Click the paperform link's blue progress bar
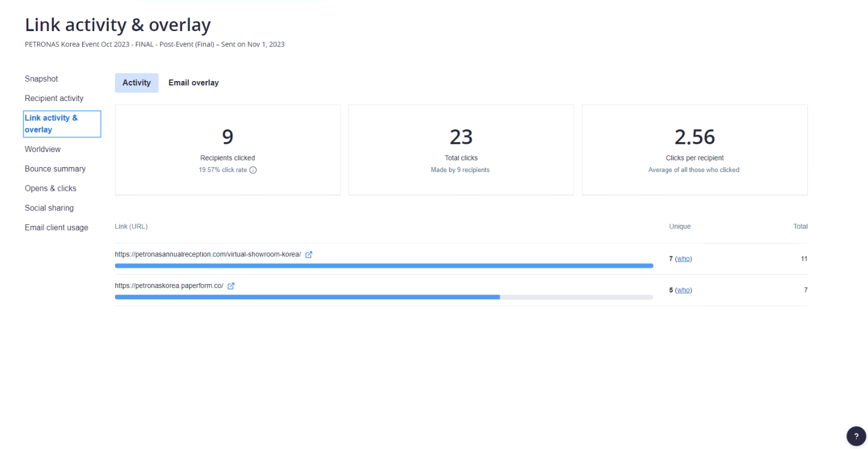The width and height of the screenshot is (868, 449). (x=307, y=297)
